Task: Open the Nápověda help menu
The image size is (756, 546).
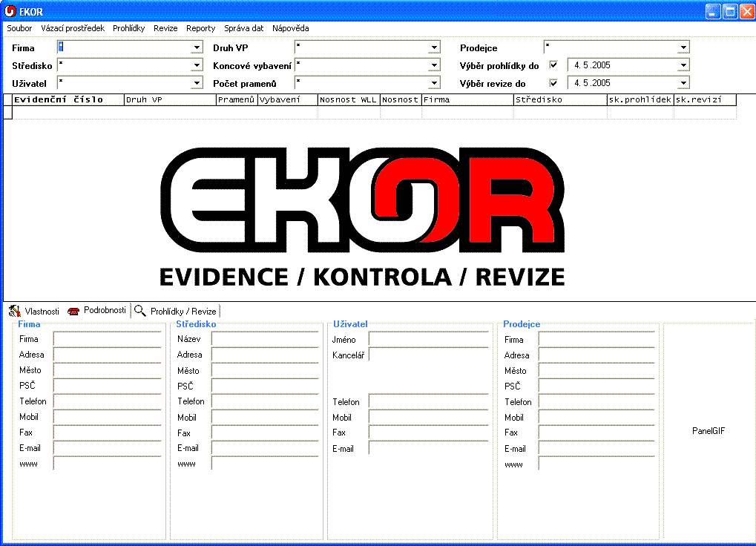Action: click(x=290, y=28)
